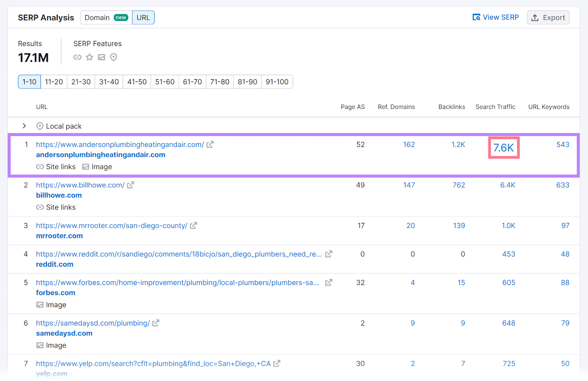Click the 1.2K backlinks link for result one
588x381 pixels.
(x=458, y=144)
